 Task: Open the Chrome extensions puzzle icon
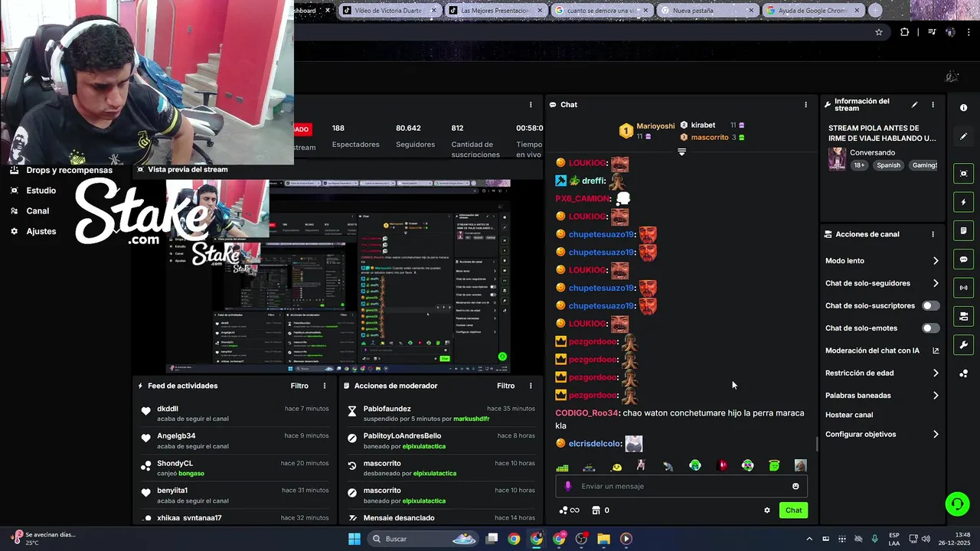coord(905,32)
